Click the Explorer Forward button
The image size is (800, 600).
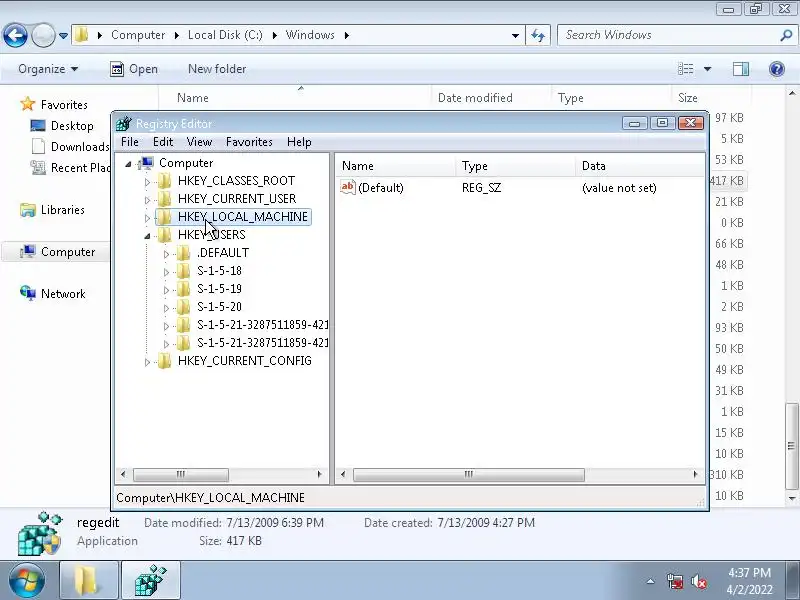(x=43, y=36)
